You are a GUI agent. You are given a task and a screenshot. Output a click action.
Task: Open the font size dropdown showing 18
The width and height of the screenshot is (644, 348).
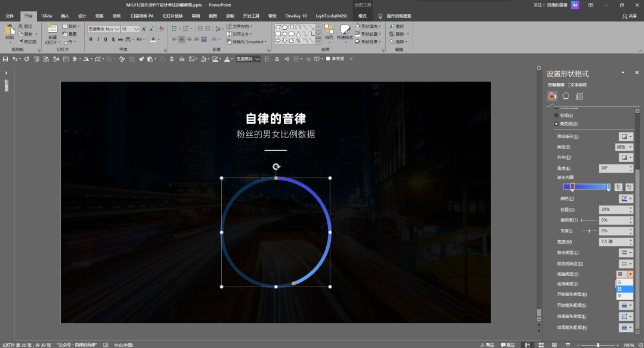click(x=137, y=29)
